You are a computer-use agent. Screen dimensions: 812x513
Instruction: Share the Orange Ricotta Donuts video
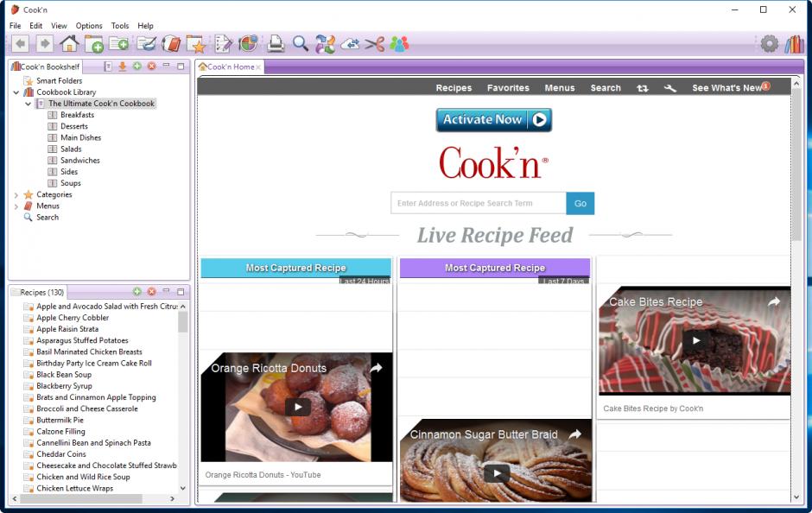(377, 368)
